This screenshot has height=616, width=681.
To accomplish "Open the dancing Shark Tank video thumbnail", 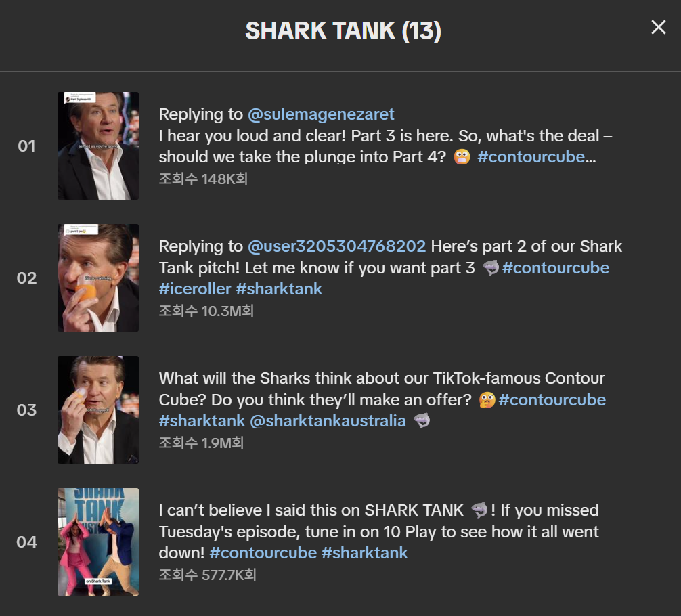I will pos(98,542).
